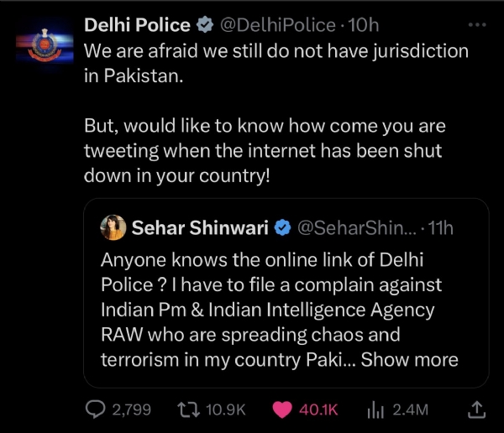Viewport: 504px width, 433px height.
Task: Open Sehar Shinwari's profile picture
Action: pos(114,227)
